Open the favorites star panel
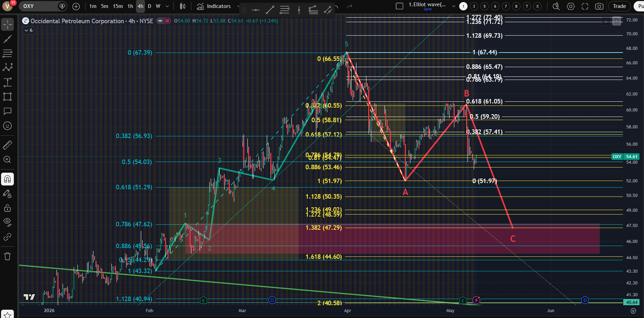The height and width of the screenshot is (318, 644). pos(7,315)
